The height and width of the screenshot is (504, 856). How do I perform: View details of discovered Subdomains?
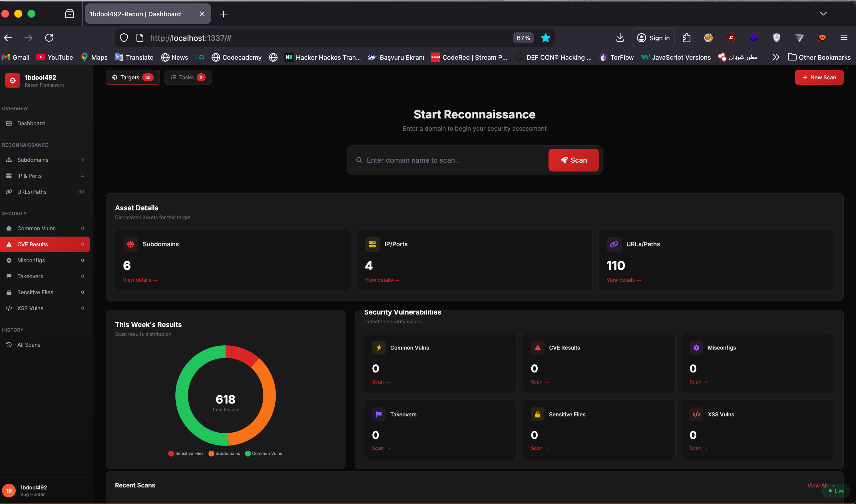140,280
